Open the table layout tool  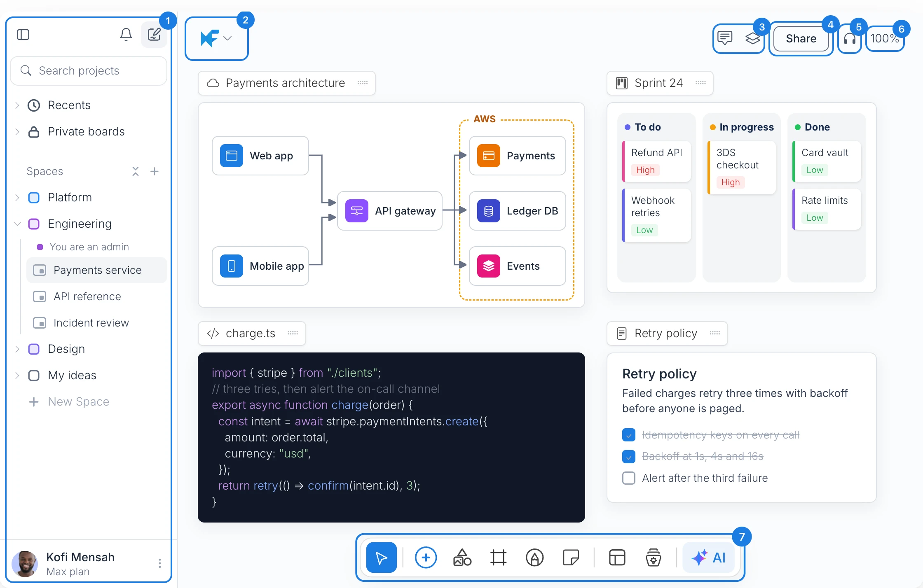pos(617,558)
